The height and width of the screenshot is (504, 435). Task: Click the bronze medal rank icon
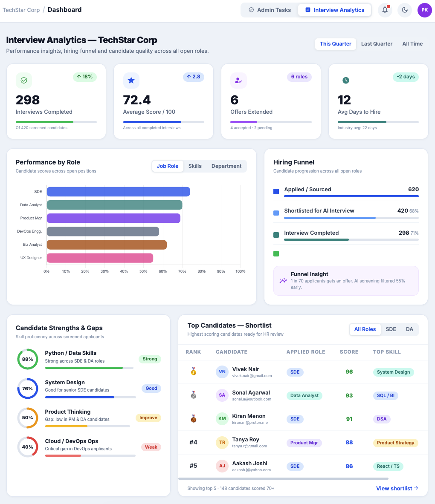pyautogui.click(x=193, y=418)
